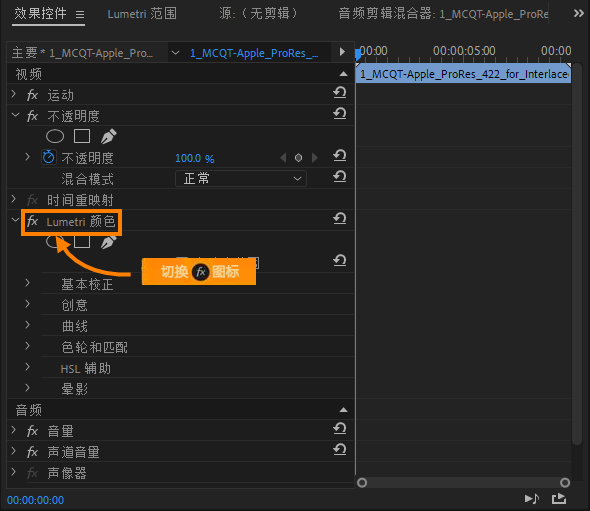Viewport: 590px width, 511px height.
Task: Select the Lumetri 颜色 effect name
Action: 81,222
